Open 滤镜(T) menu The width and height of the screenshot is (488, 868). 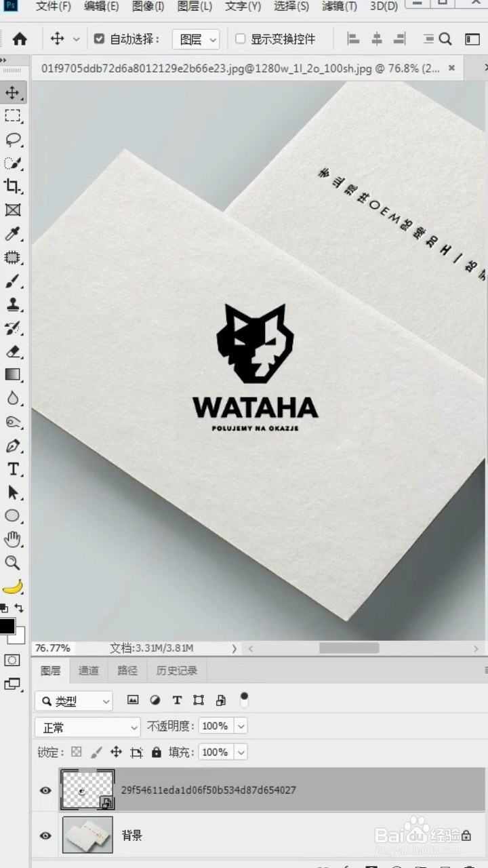[x=340, y=6]
